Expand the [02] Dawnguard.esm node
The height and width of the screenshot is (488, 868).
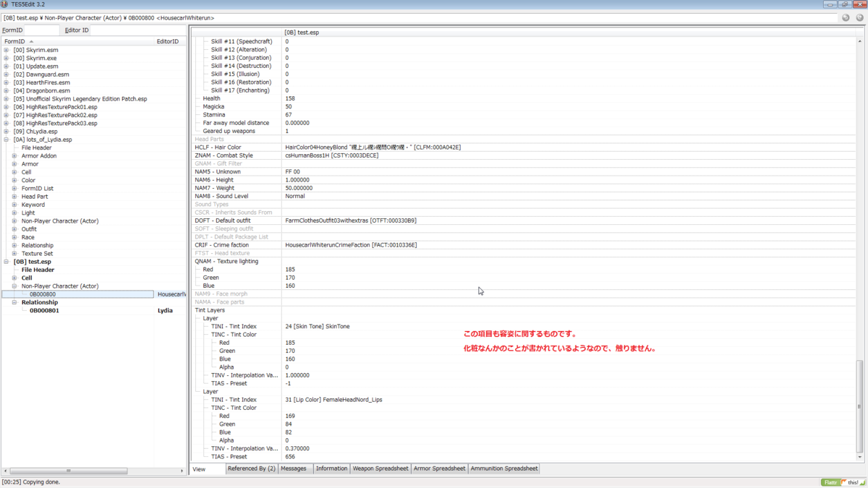7,74
